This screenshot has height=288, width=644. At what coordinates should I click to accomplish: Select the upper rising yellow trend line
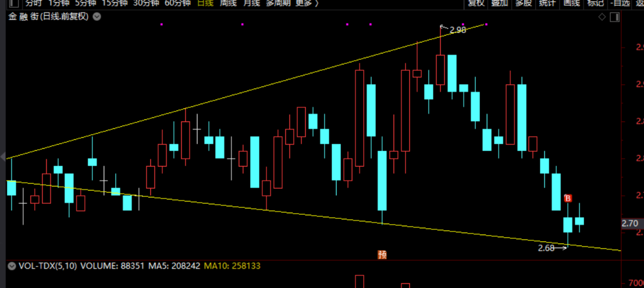coord(246,92)
